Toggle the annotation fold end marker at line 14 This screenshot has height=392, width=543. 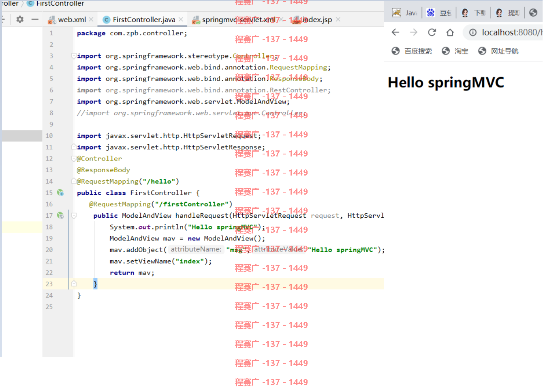pos(74,181)
